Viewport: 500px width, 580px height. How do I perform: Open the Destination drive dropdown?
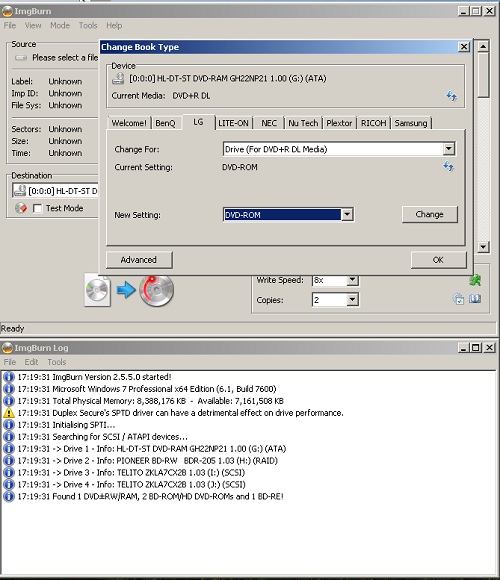55,191
